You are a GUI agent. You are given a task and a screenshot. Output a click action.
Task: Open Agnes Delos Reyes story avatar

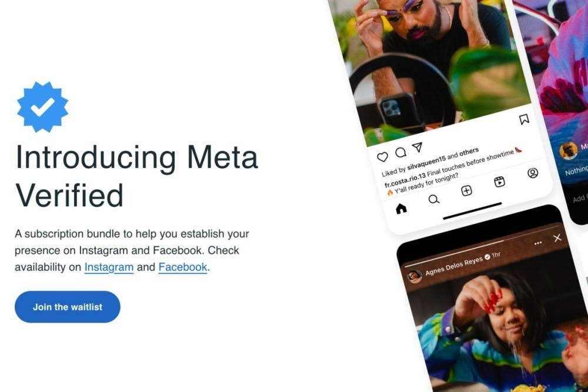coord(415,276)
